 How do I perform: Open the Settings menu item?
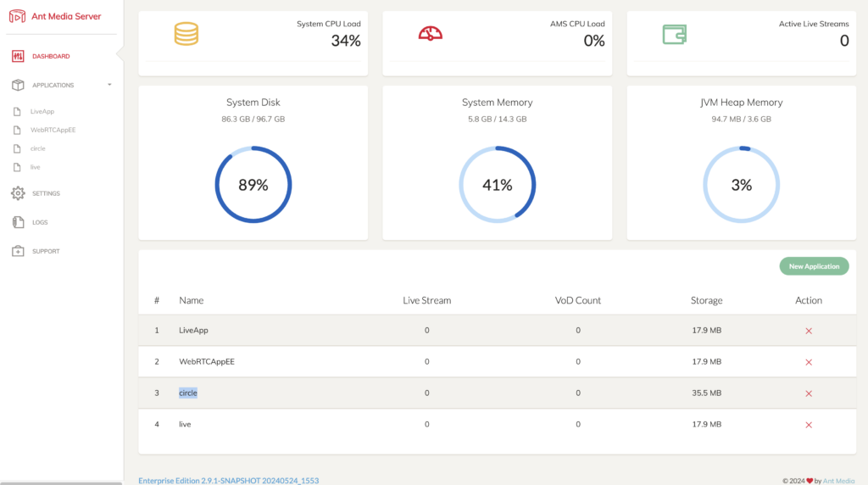pos(46,193)
